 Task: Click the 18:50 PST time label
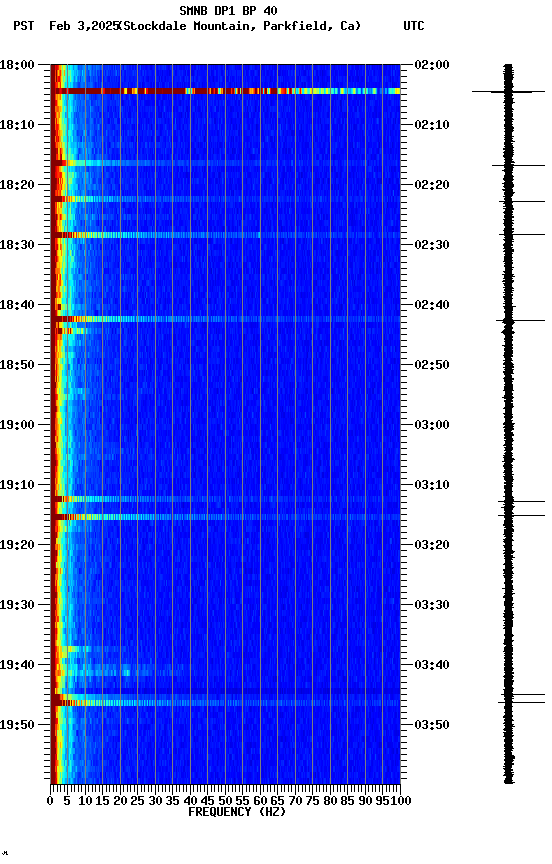(x=17, y=365)
